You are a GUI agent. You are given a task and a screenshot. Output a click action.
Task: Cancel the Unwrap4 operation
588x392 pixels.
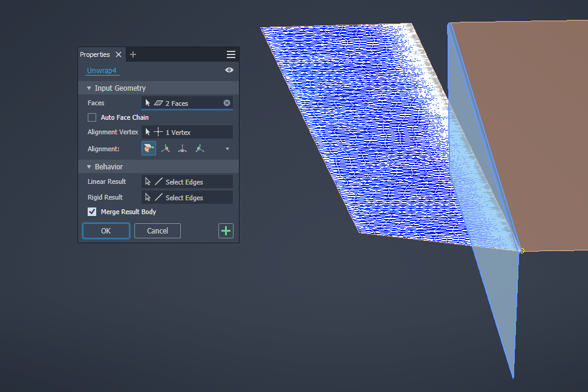click(157, 230)
